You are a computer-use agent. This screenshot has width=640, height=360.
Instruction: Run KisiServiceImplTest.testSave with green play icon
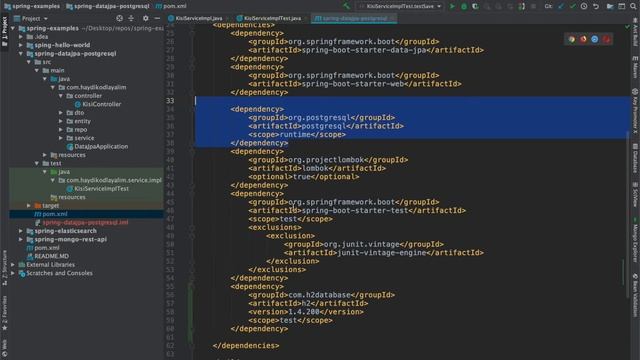pos(452,6)
